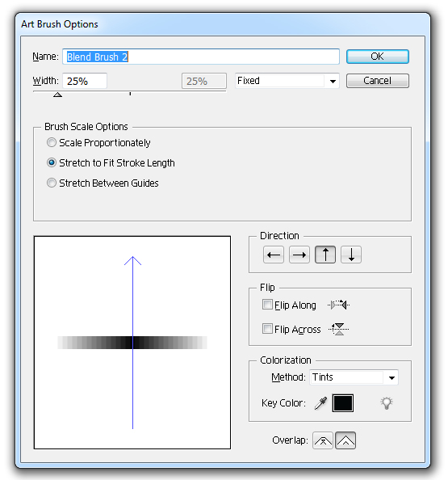This screenshot has height=480, width=448.
Task: Set stroke direction to left arrow
Action: 274,255
